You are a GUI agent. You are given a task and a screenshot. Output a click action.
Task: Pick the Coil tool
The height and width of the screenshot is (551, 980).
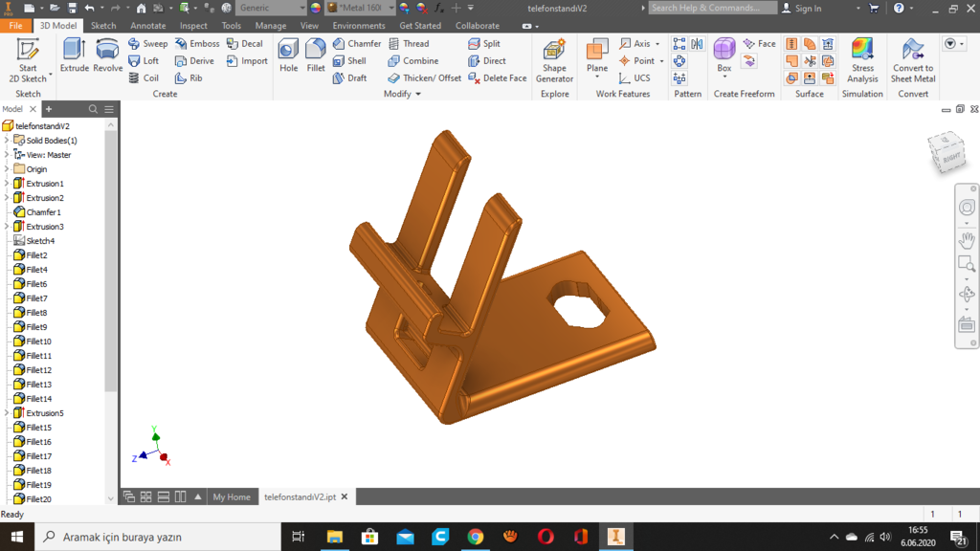(x=144, y=78)
